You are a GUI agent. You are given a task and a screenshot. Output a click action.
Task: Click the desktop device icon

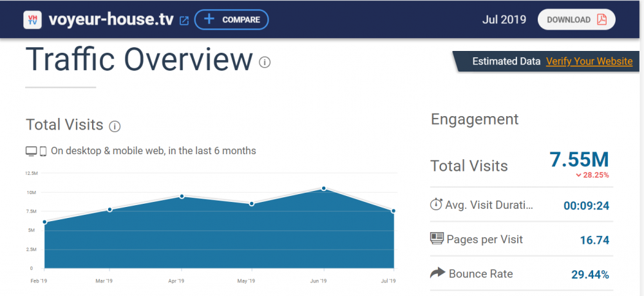point(31,151)
